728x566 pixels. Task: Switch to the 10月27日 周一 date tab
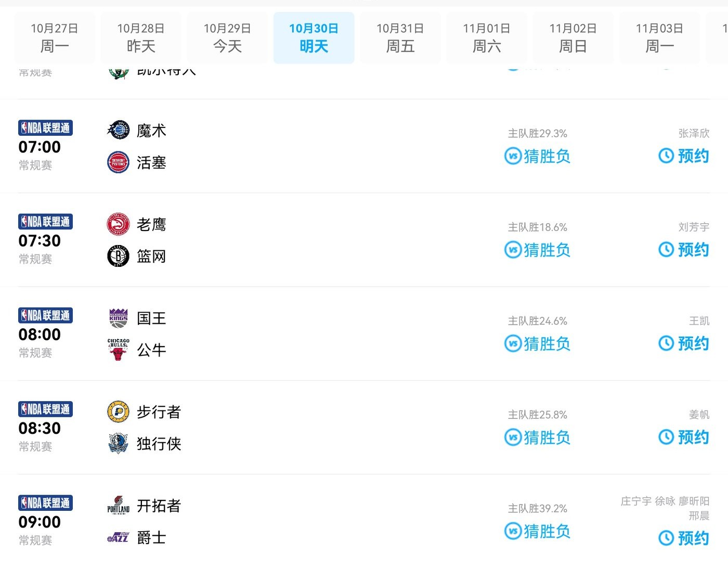[55, 37]
